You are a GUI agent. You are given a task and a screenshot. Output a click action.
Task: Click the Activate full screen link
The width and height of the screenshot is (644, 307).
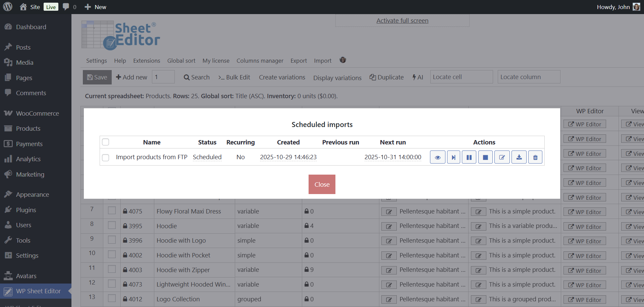[402, 21]
